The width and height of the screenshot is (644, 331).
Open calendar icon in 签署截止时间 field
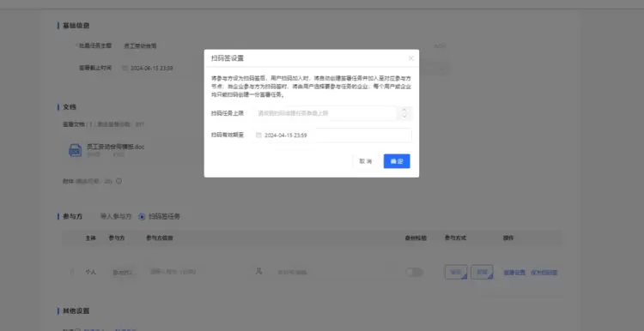pos(125,68)
